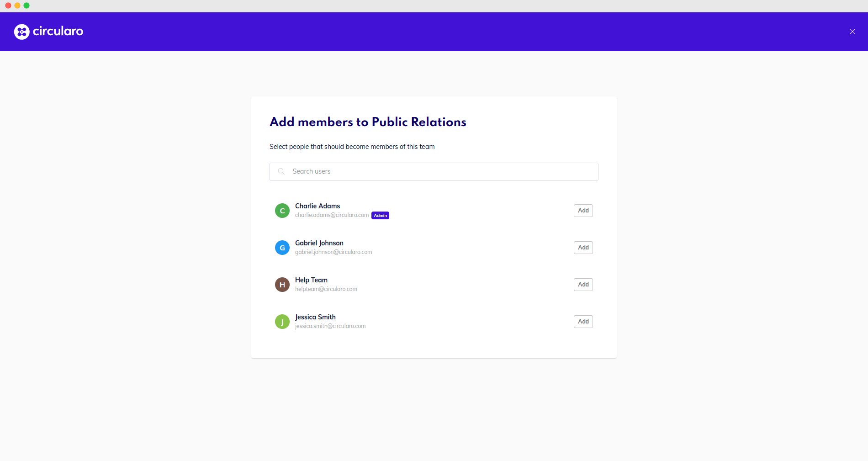Select Charlie Adams's green avatar

pos(282,211)
